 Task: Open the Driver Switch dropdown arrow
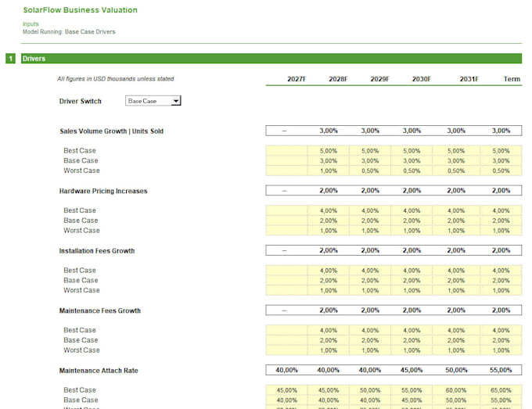(x=176, y=101)
